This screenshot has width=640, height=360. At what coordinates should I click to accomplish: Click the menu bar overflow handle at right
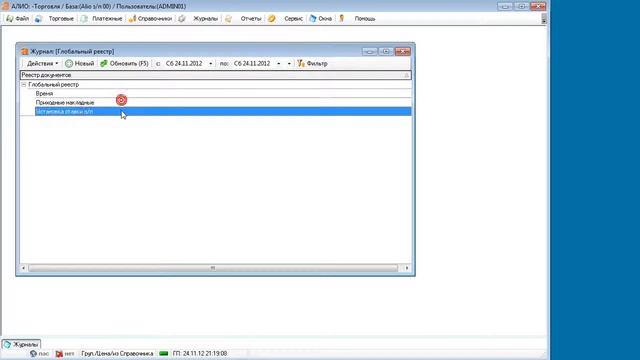[544, 19]
